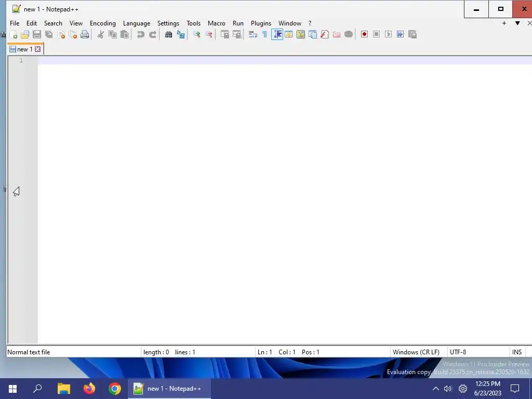Open the Windows Start menu
Viewport: 532px width, 399px height.
[12, 389]
